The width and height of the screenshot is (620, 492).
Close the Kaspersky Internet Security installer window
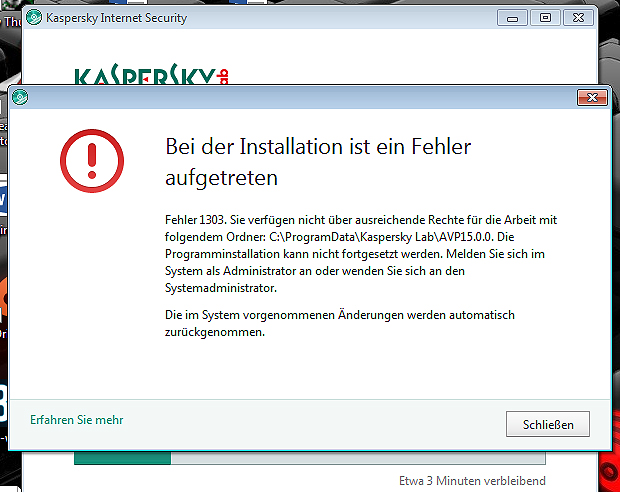coord(580,18)
